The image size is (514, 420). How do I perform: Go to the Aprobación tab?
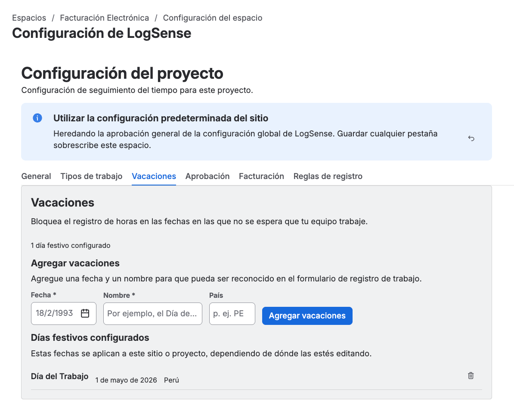[207, 176]
